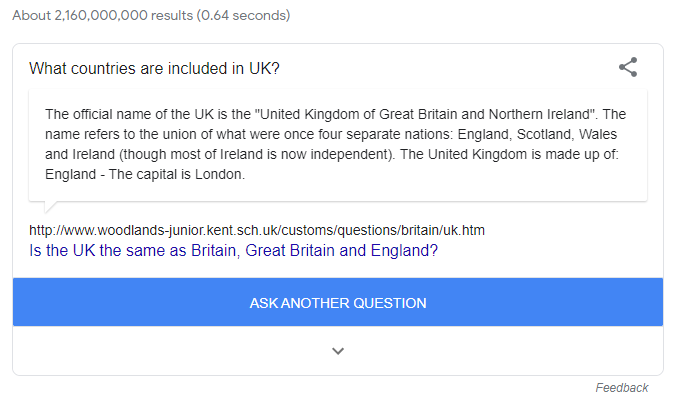Click the woodlands-junior.kent.sch.uk URL text
Viewport: 682px width, 417px height.
coord(257,230)
